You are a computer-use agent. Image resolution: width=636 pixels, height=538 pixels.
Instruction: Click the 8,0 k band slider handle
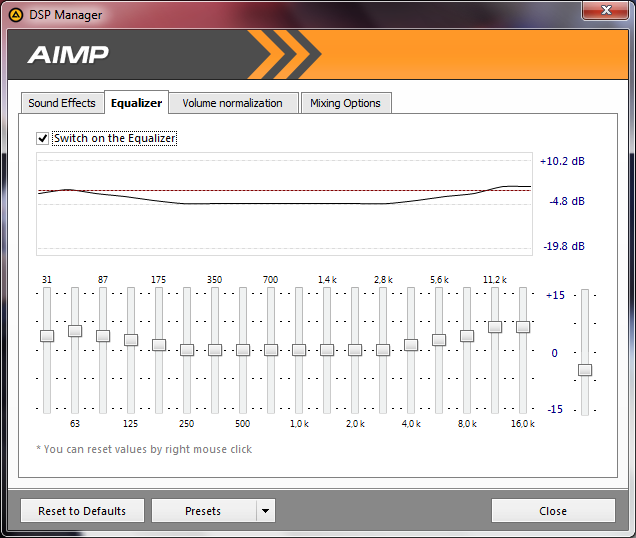[467, 336]
